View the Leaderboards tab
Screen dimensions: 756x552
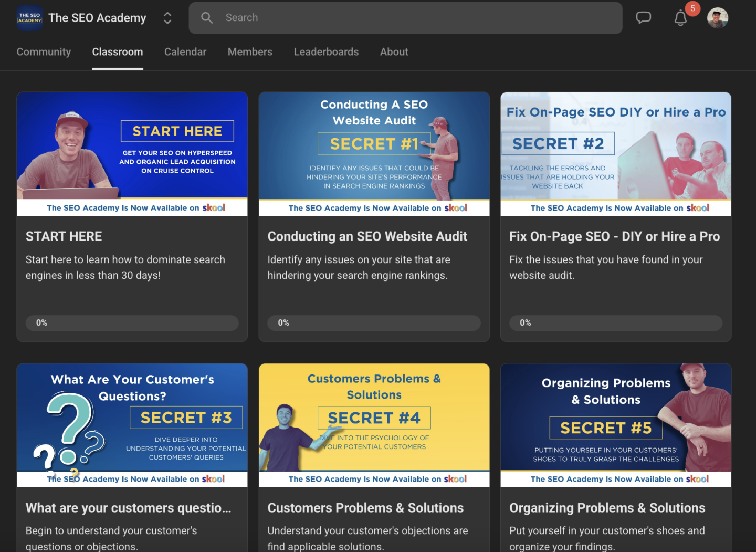(326, 52)
